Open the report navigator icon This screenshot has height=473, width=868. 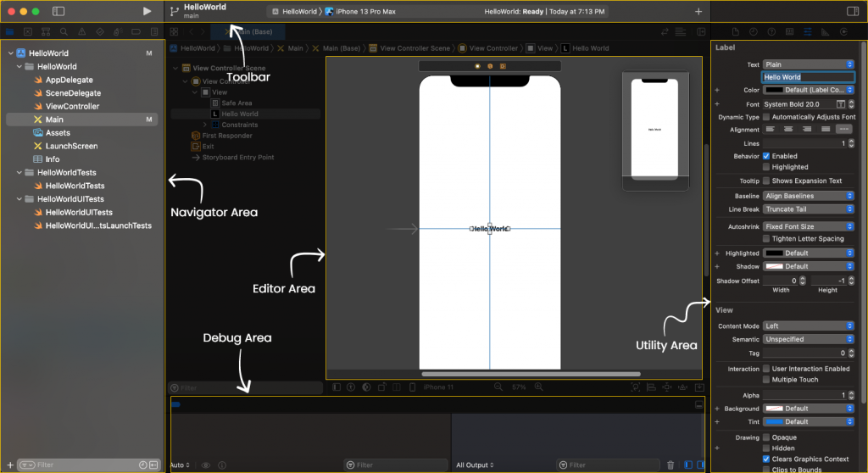[x=154, y=31]
